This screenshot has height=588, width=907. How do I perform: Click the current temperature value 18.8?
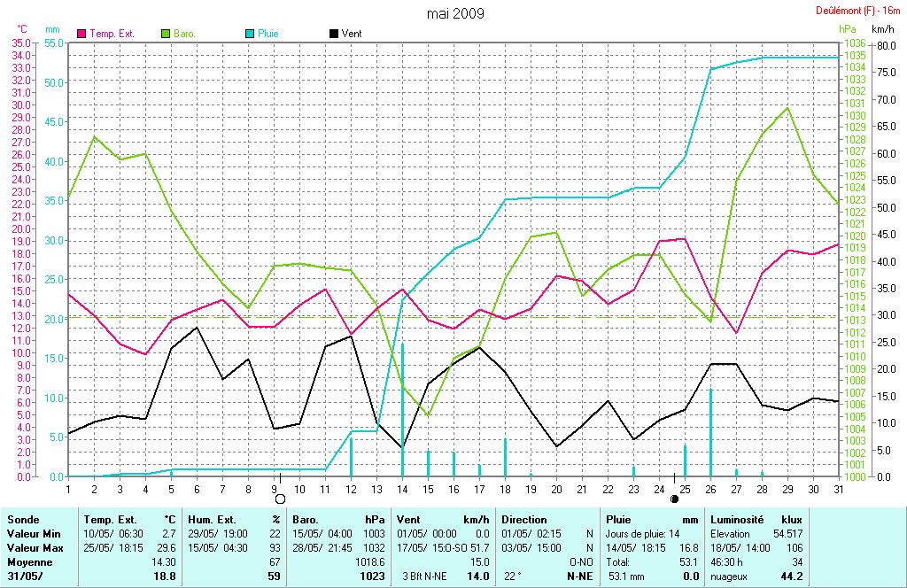[165, 576]
